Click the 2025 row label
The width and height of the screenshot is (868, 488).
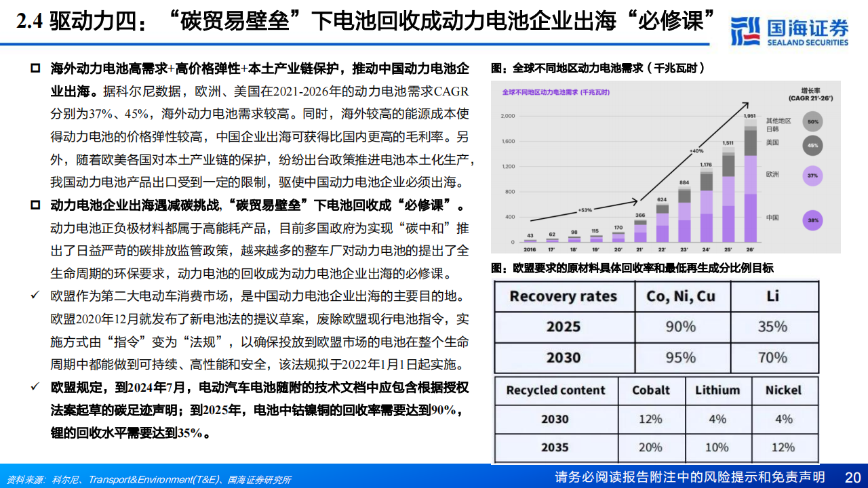(563, 327)
